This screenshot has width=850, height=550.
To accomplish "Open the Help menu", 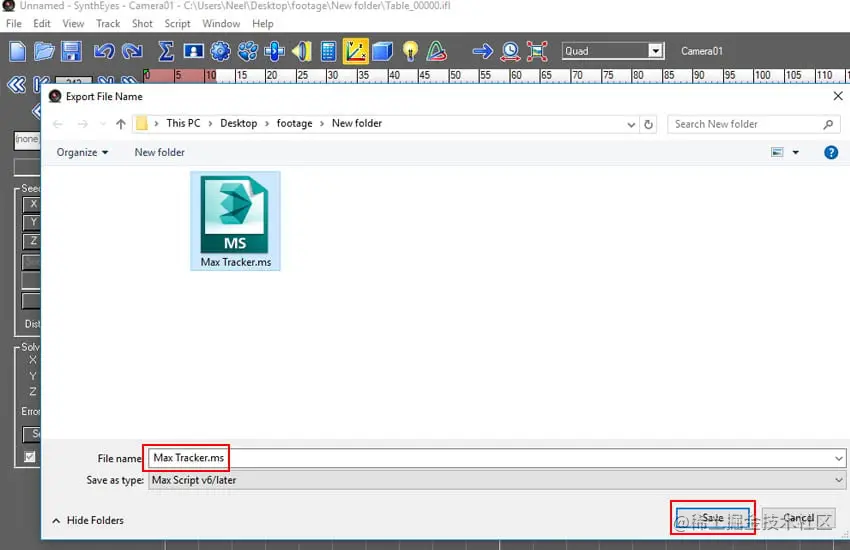I will 262,24.
